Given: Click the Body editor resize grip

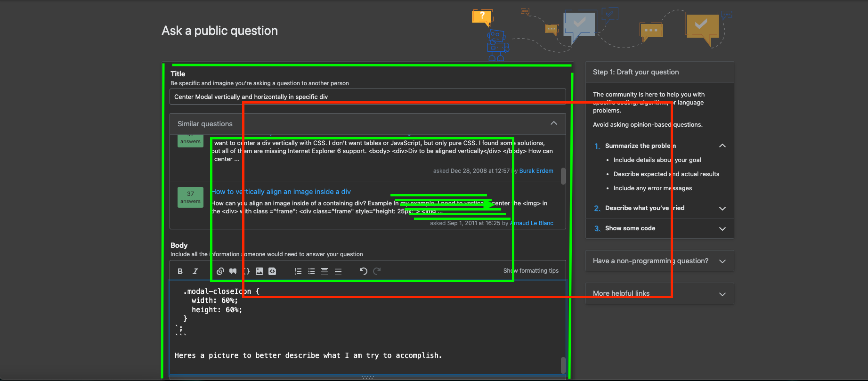Looking at the screenshot, I should [x=367, y=377].
